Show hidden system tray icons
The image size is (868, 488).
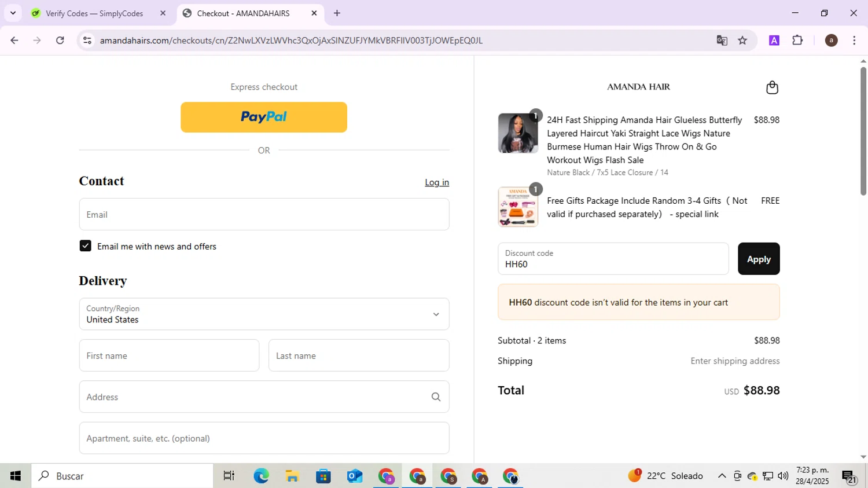tap(722, 476)
